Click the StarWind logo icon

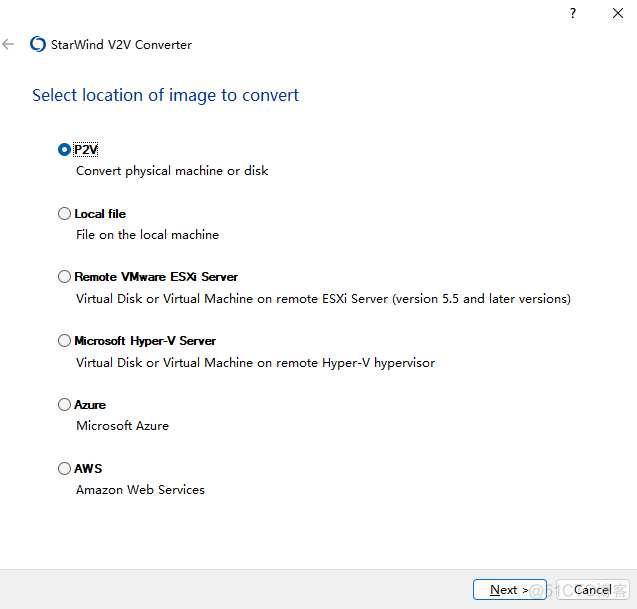point(38,44)
